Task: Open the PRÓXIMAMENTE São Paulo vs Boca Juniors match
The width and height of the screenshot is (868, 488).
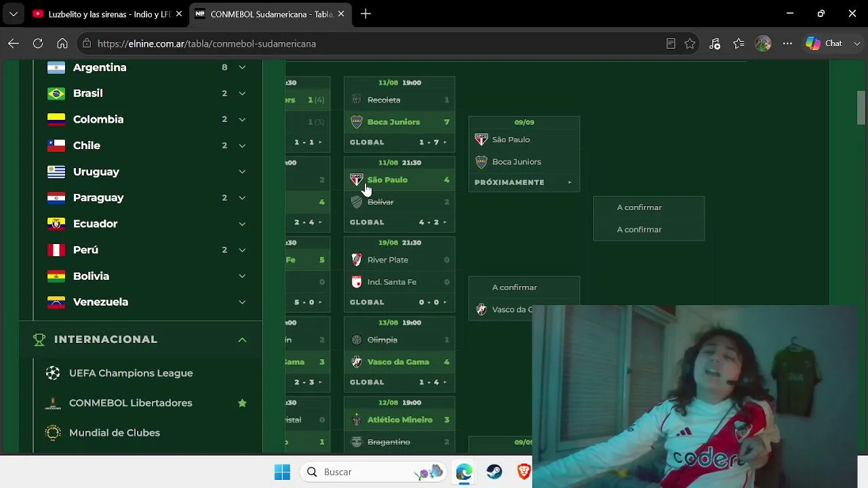Action: click(524, 182)
